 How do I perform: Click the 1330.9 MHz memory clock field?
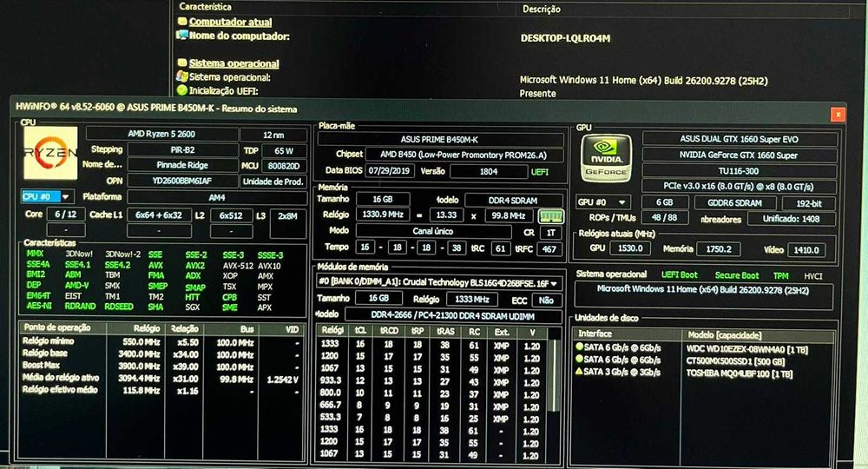[x=383, y=215]
